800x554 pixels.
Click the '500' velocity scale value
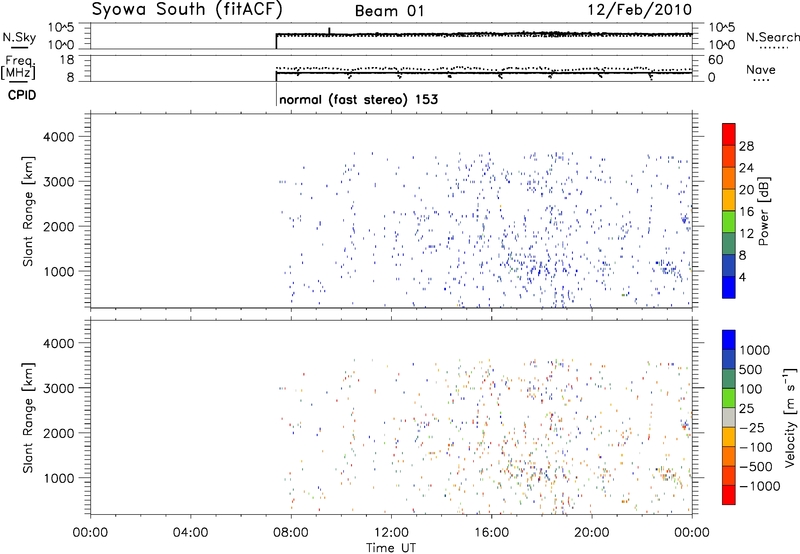pyautogui.click(x=751, y=369)
